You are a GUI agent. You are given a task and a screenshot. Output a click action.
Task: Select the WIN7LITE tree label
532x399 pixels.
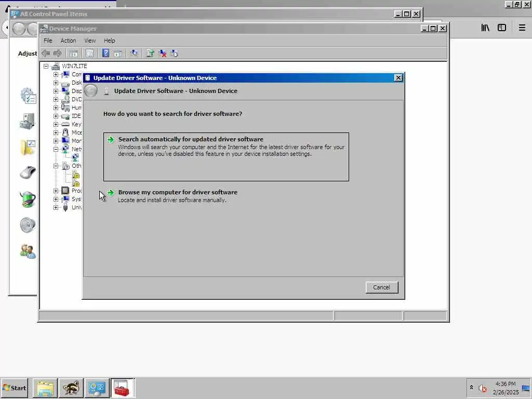pyautogui.click(x=74, y=66)
